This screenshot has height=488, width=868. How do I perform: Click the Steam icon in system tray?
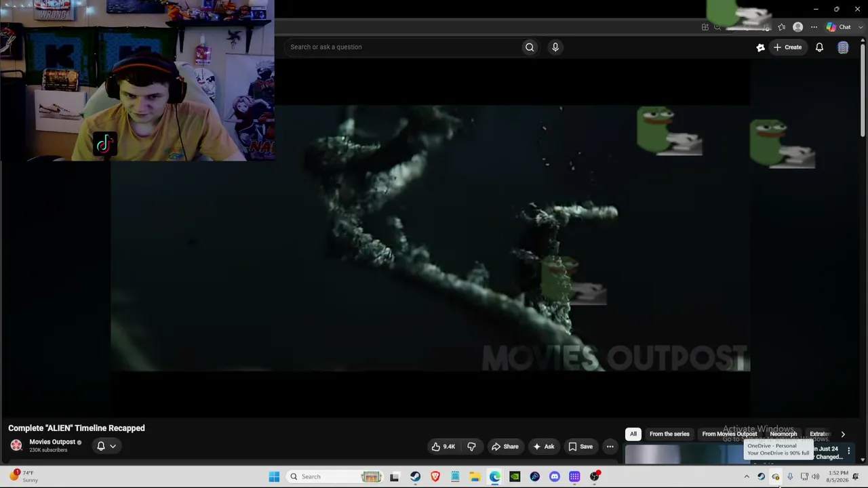coord(761,476)
